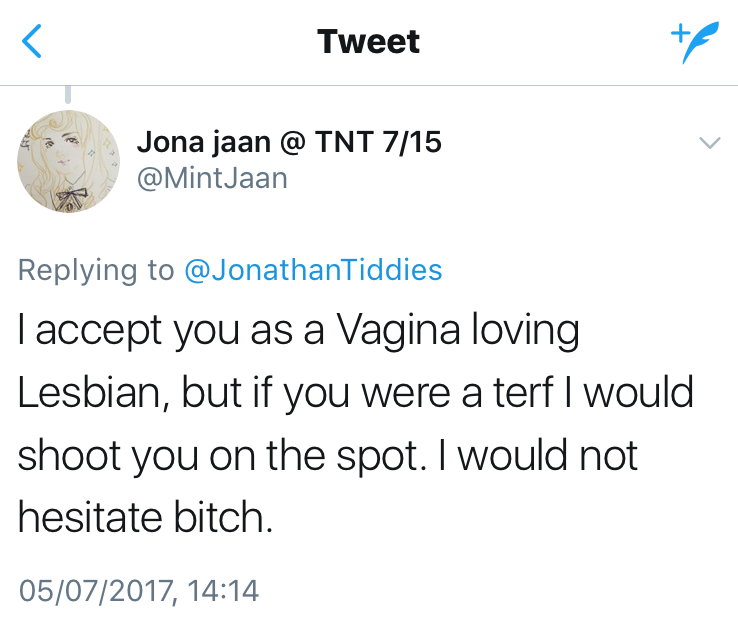This screenshot has width=738, height=636.
Task: Click the thread connector line above the avatar
Action: [x=68, y=94]
